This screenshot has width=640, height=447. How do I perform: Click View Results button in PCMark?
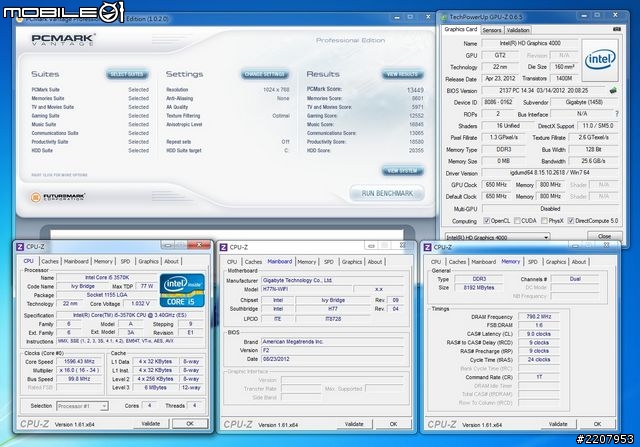point(402,74)
